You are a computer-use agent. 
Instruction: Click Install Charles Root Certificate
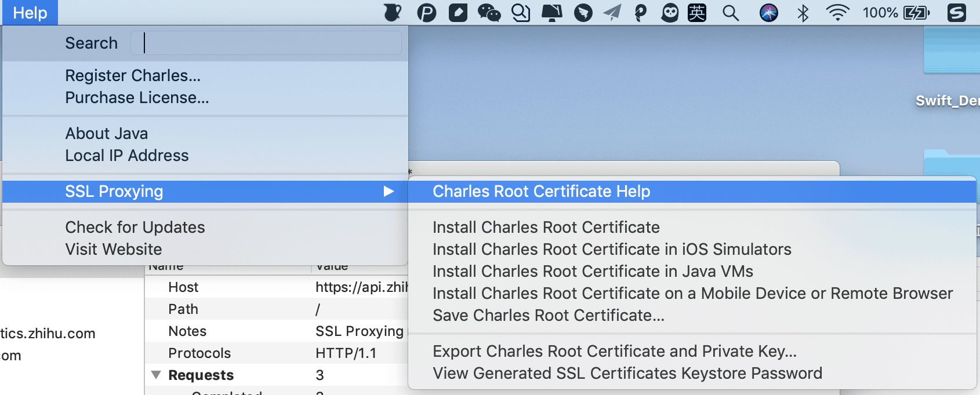coord(692,228)
